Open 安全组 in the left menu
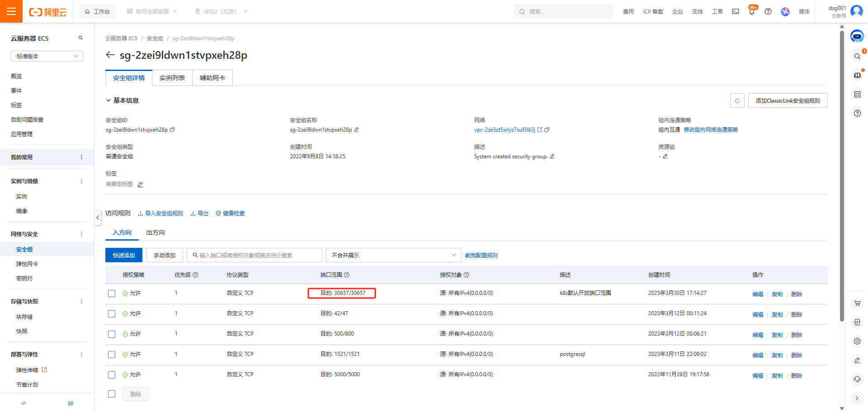 click(x=24, y=249)
